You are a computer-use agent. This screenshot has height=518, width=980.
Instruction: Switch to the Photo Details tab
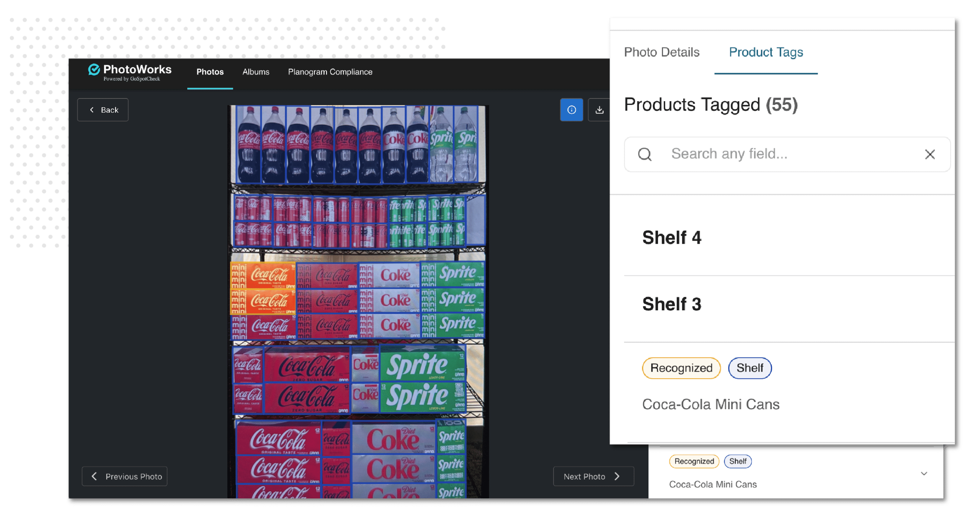661,52
